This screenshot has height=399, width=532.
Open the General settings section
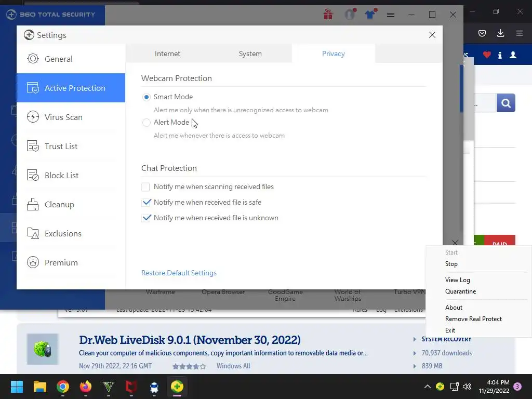pyautogui.click(x=71, y=59)
